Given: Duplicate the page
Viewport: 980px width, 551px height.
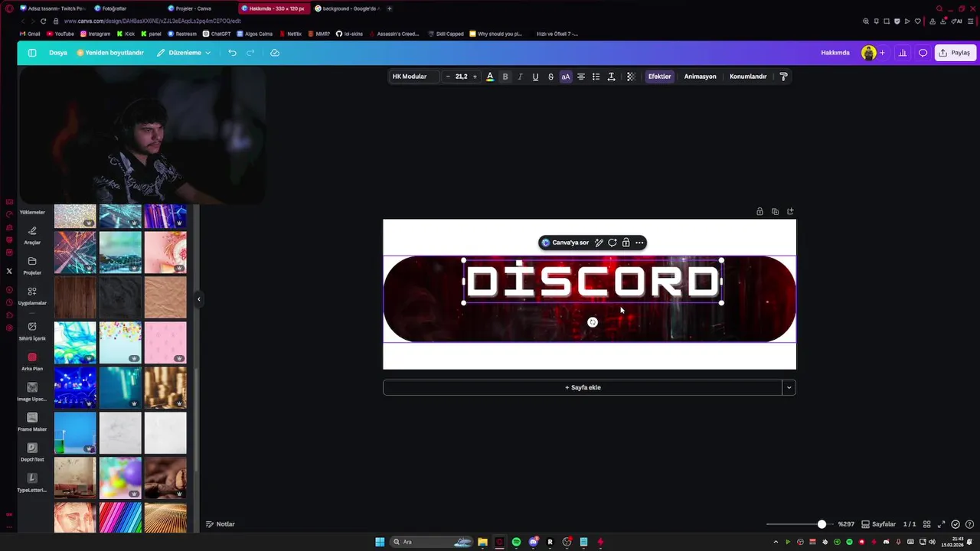Looking at the screenshot, I should pos(775,211).
